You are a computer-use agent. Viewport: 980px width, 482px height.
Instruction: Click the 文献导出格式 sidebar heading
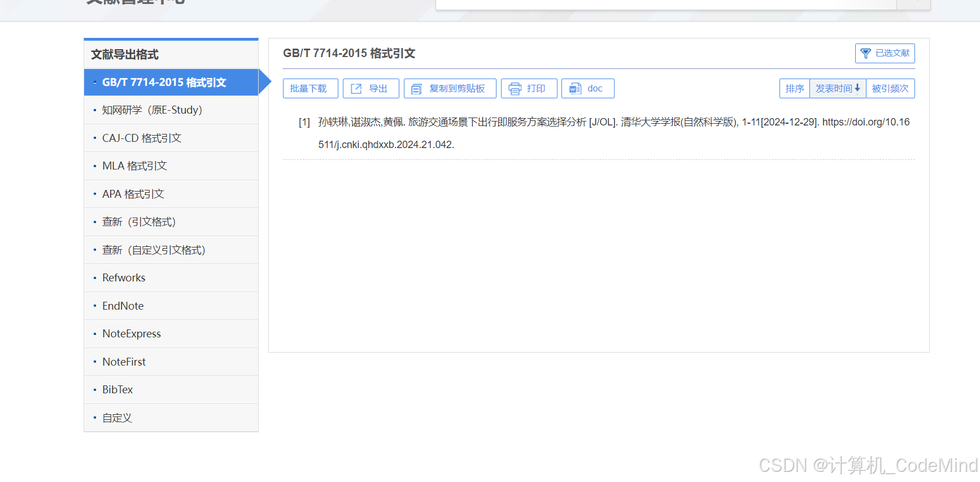125,55
